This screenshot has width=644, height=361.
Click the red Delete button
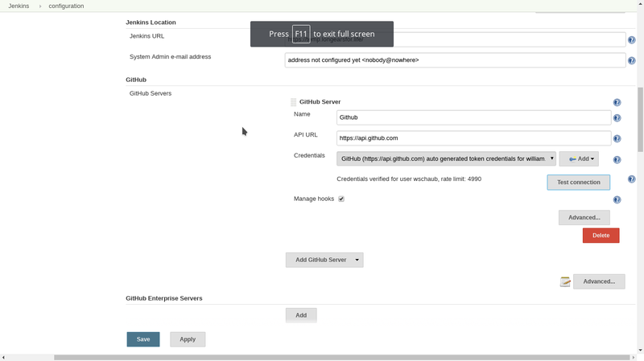(x=601, y=236)
